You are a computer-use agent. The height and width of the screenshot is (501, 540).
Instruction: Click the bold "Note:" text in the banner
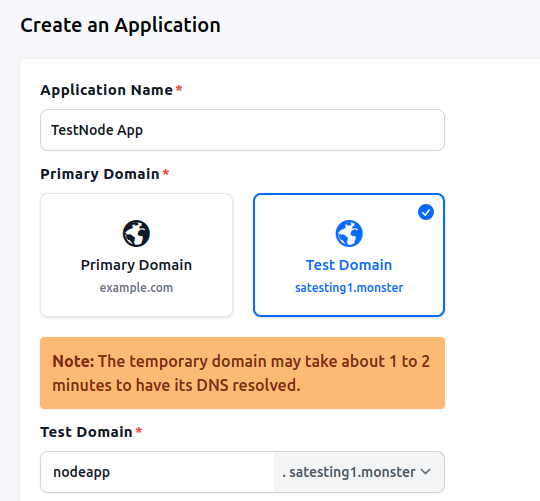coord(73,362)
